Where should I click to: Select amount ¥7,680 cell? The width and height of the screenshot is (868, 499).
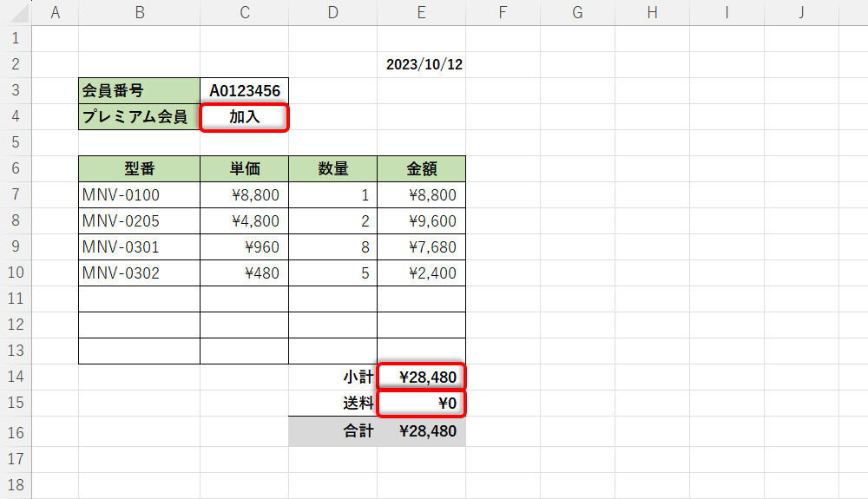coord(422,246)
